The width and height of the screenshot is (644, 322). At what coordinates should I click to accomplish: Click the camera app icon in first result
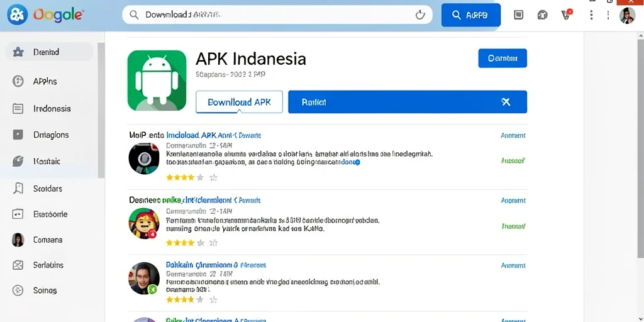[x=144, y=158]
